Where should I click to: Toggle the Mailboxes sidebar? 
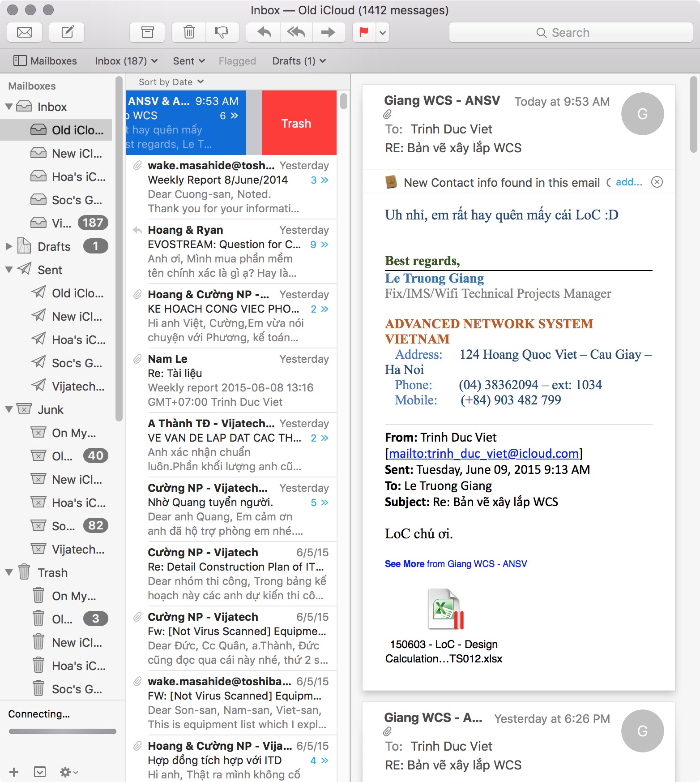click(45, 61)
